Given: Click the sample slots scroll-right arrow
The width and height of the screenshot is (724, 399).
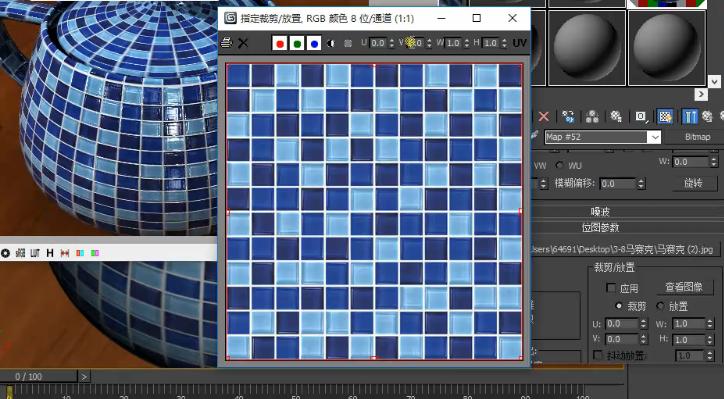Looking at the screenshot, I should (701, 95).
